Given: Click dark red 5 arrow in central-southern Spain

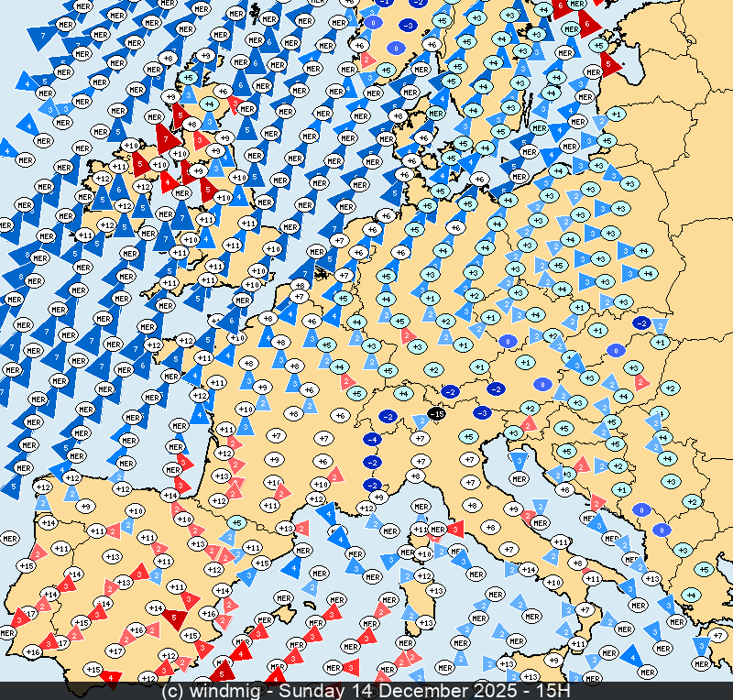Looking at the screenshot, I should (x=173, y=618).
